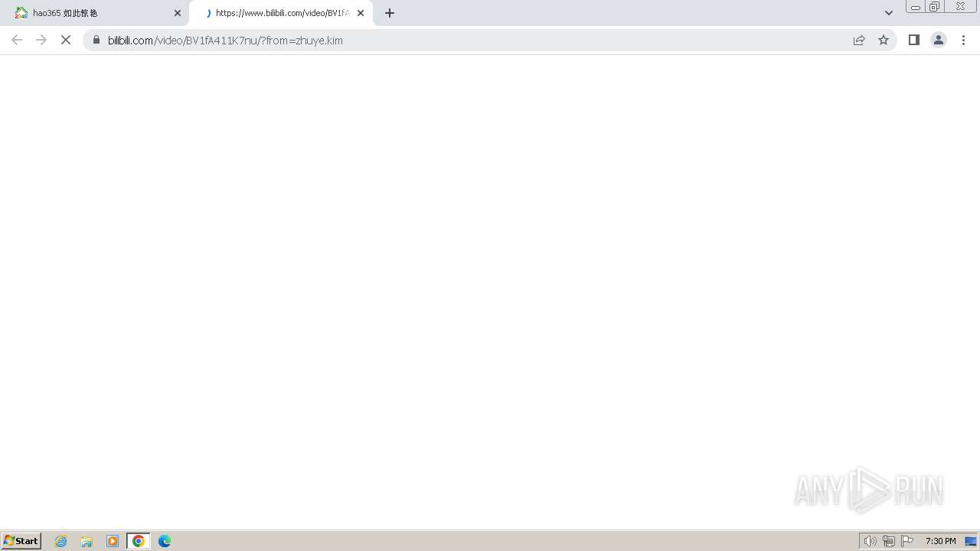Open Chrome's three-dot menu
Viewport: 980px width, 551px height.
pos(963,40)
